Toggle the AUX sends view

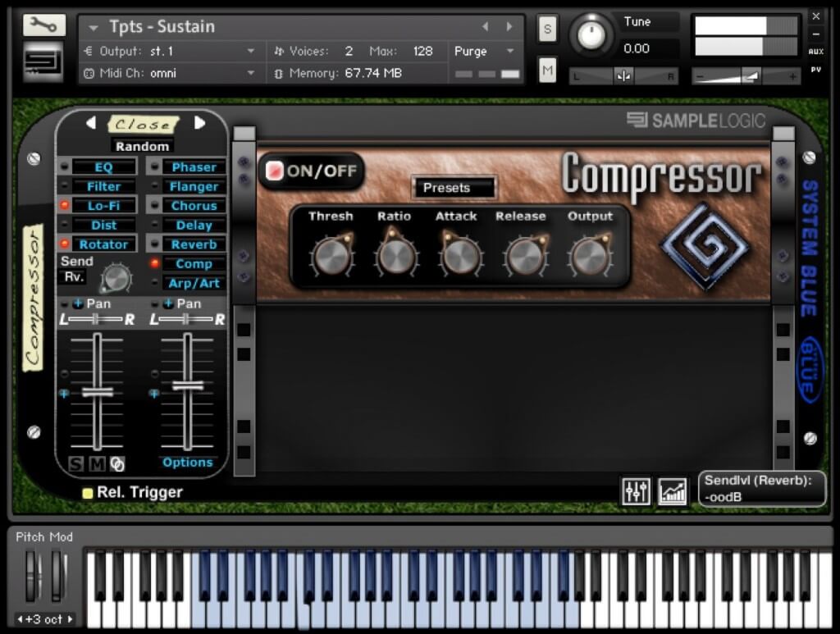[816, 52]
